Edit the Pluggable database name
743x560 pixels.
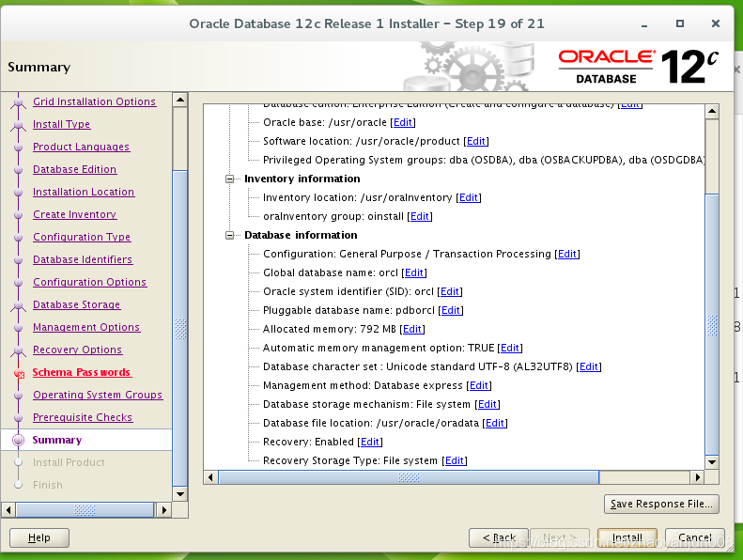click(451, 310)
